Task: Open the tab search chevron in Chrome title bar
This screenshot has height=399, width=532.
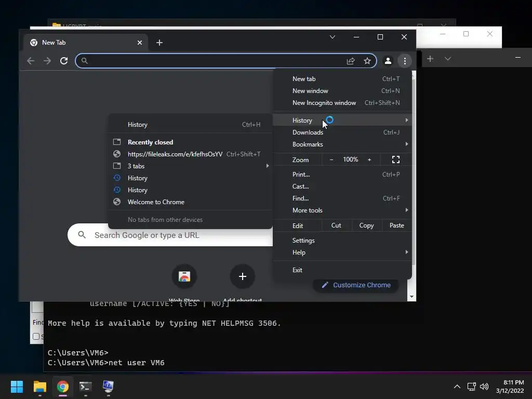Action: pyautogui.click(x=332, y=37)
